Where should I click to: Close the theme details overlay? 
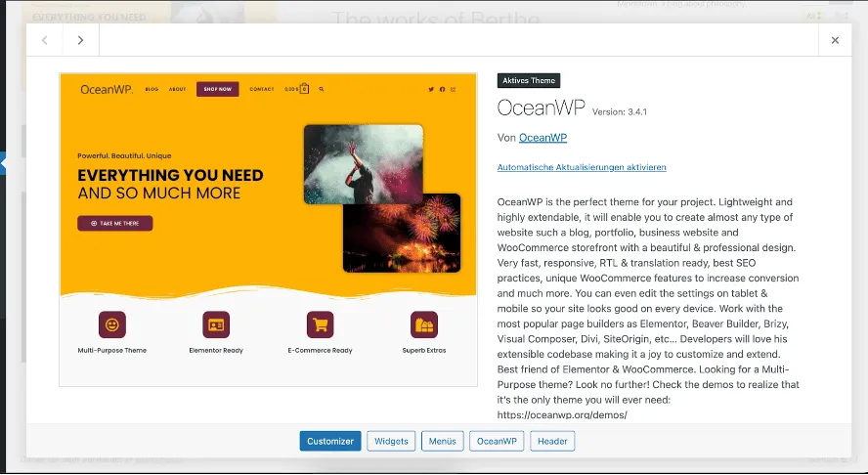835,40
